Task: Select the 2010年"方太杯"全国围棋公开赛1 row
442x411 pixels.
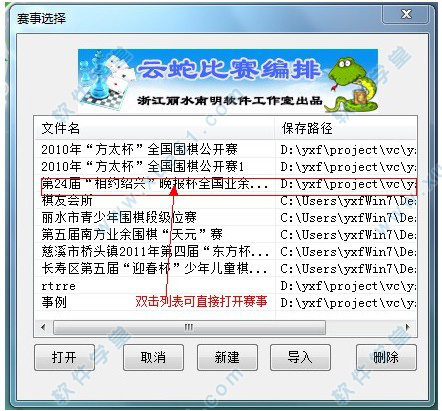Action: point(226,166)
